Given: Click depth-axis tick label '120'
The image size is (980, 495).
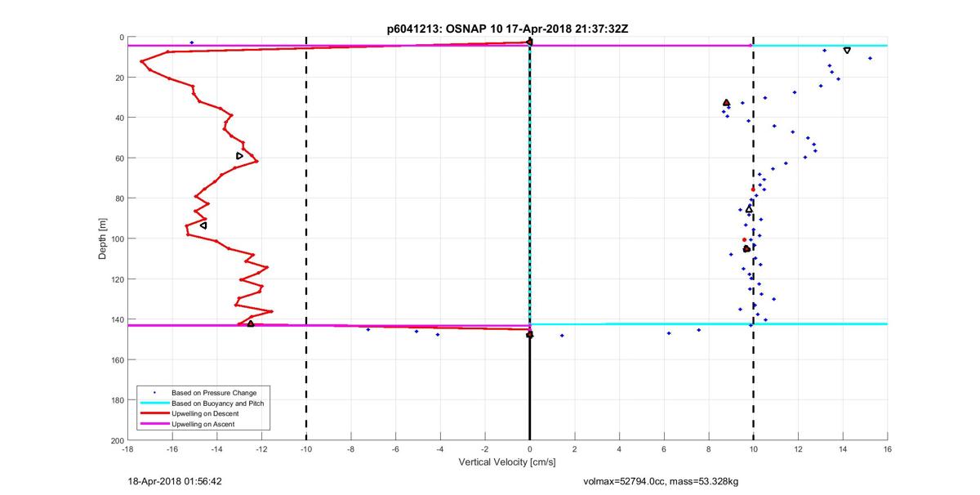Looking at the screenshot, I should point(118,279).
